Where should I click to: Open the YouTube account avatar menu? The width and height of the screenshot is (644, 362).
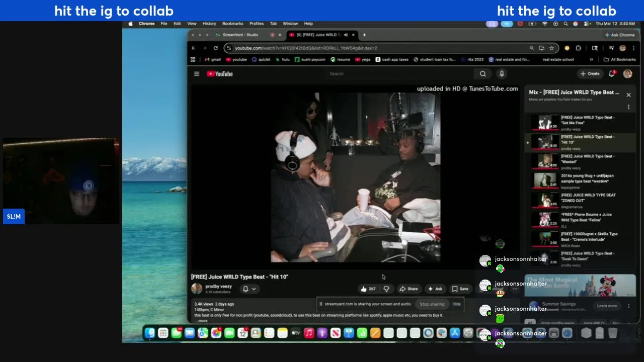[x=627, y=74]
